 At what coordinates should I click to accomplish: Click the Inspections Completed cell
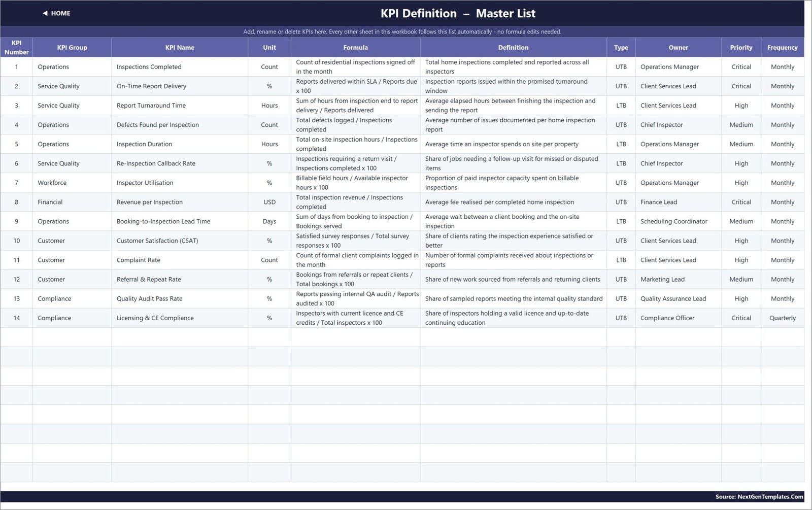click(x=180, y=67)
